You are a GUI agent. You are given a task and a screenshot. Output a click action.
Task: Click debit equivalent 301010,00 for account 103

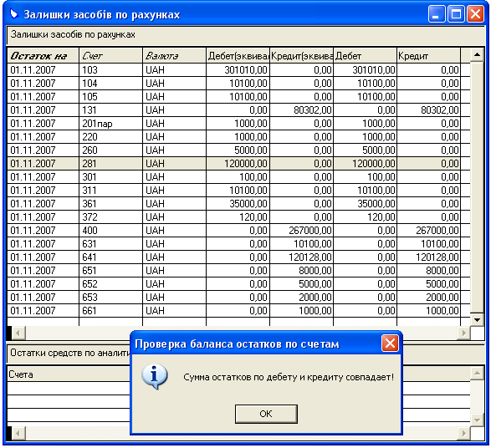click(x=238, y=69)
